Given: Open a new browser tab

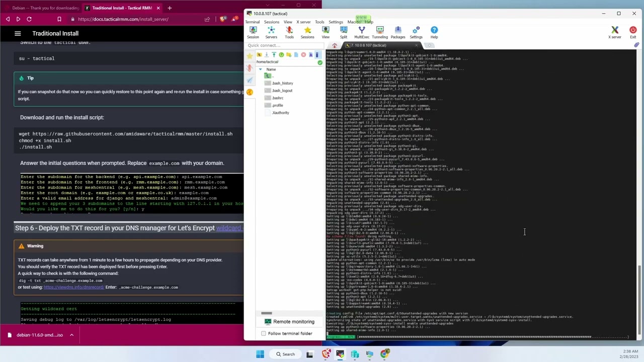Looking at the screenshot, I should [170, 8].
